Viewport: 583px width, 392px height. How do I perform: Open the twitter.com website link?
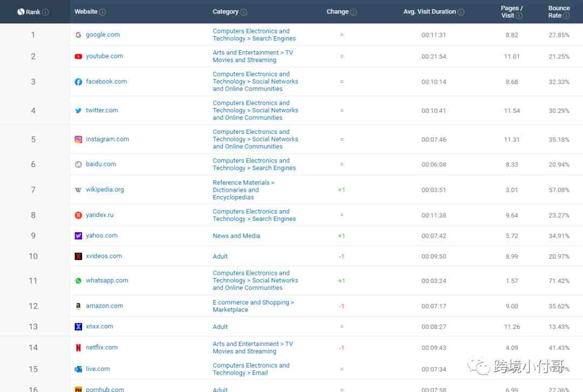click(x=102, y=111)
